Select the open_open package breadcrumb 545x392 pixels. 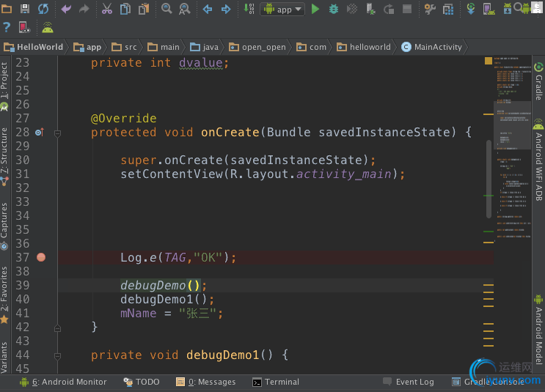click(257, 47)
